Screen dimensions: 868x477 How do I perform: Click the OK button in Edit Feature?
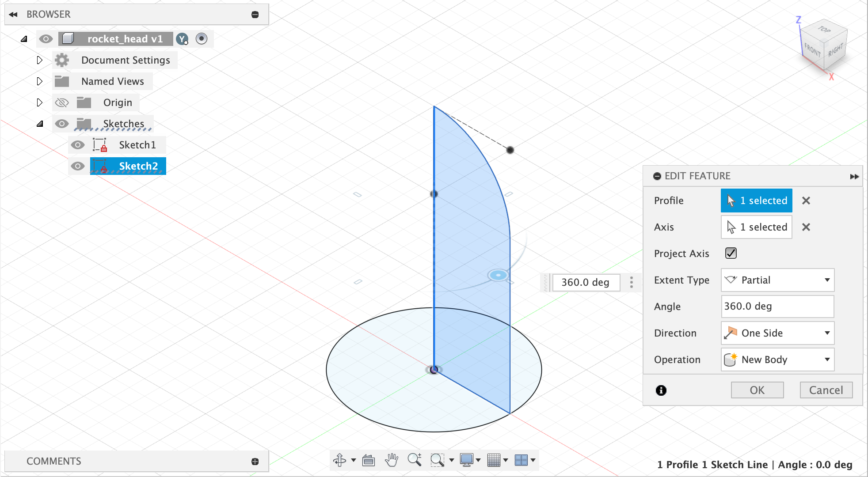[x=757, y=390]
